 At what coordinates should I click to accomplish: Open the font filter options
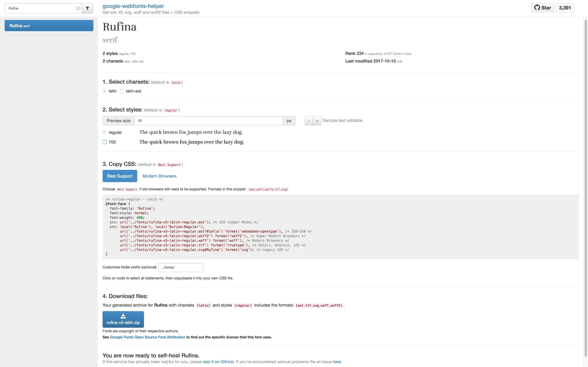(x=88, y=8)
